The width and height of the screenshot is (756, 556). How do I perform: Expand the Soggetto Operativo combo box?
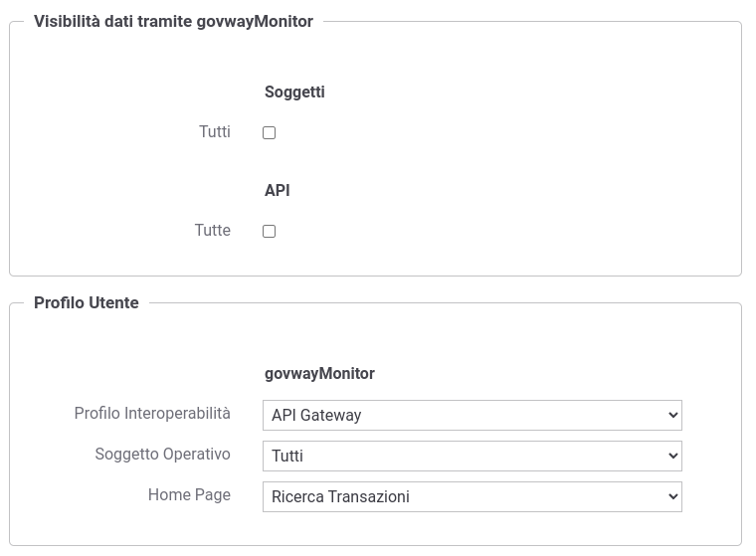click(x=472, y=456)
